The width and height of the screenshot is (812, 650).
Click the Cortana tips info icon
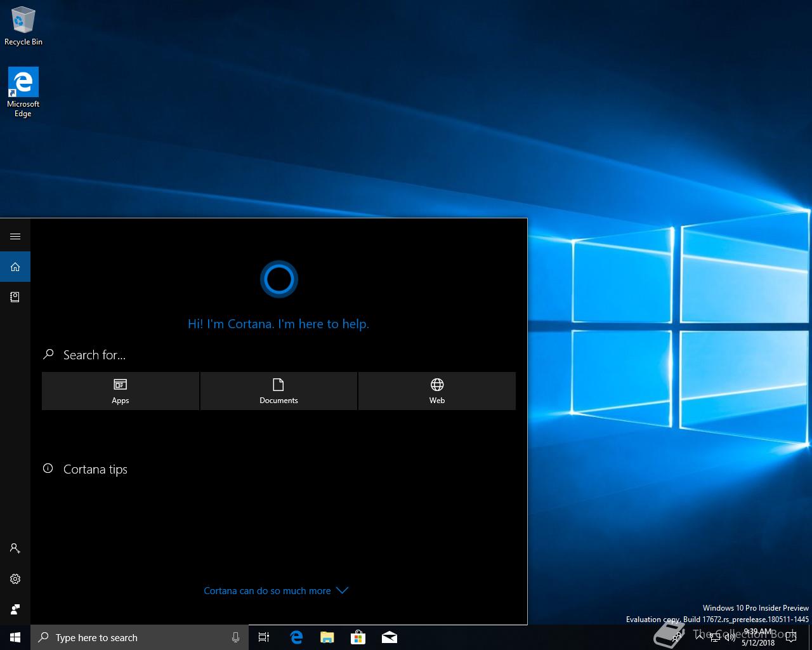point(48,468)
